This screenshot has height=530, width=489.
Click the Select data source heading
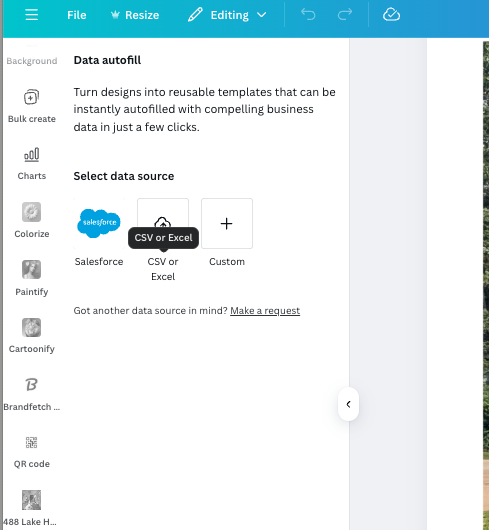pos(124,176)
